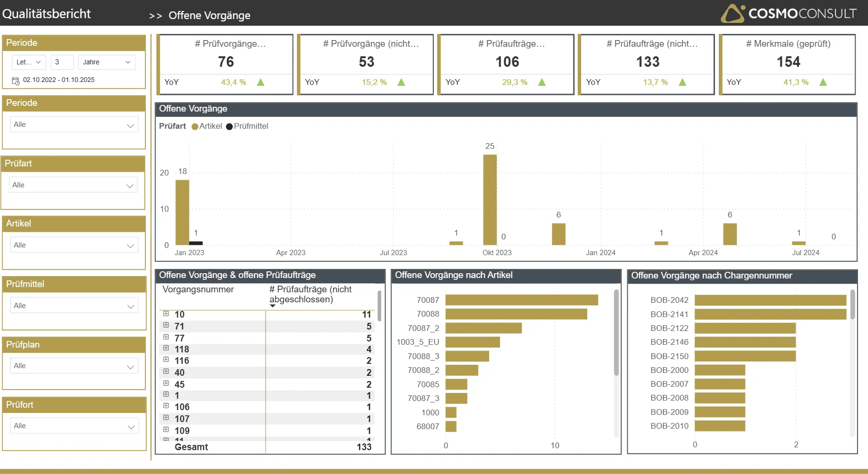Expand row for Vorgangsnummer 77
Image resolution: width=868 pixels, height=474 pixels.
click(166, 337)
